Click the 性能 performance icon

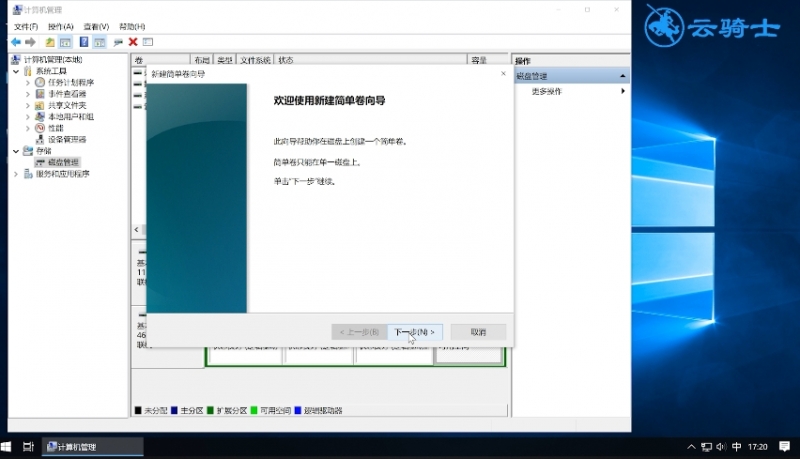(40, 128)
